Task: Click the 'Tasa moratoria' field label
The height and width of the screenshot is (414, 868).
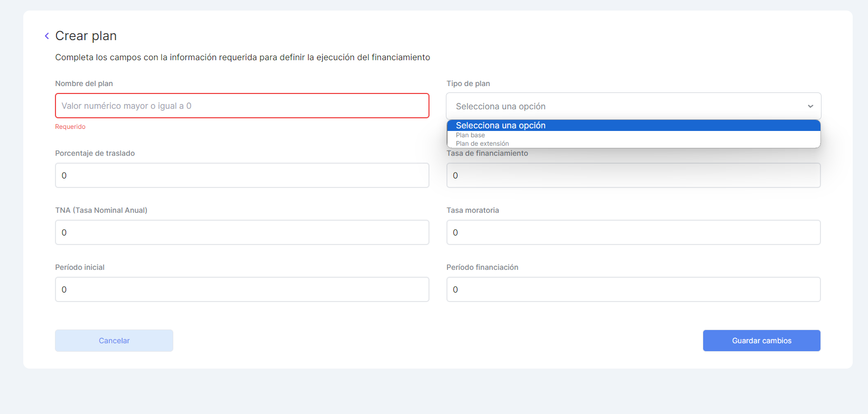Action: tap(472, 210)
